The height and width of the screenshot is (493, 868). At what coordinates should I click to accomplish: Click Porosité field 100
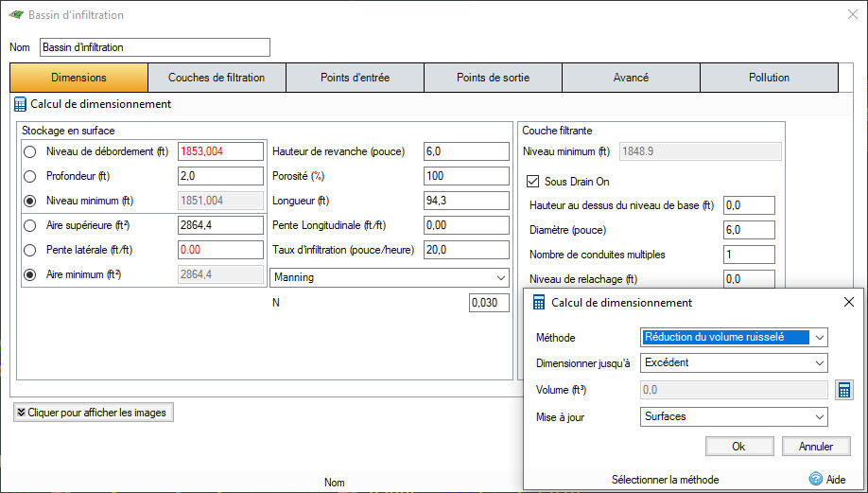(466, 176)
